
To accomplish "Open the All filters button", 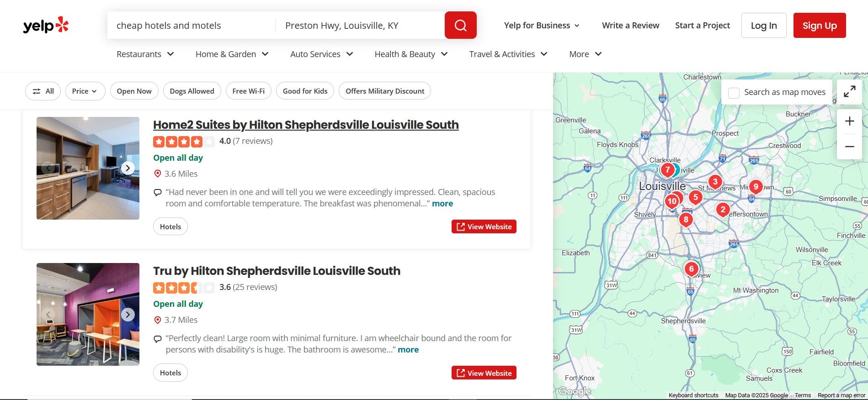I will coord(43,91).
